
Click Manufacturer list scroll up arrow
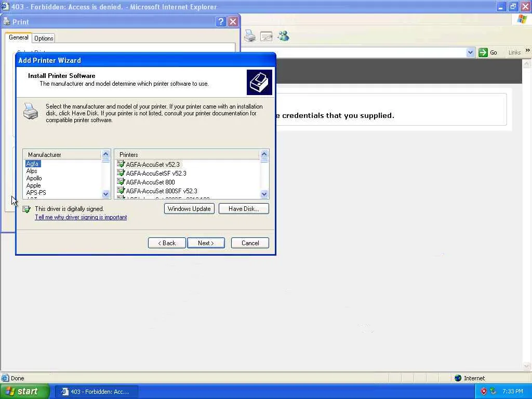(x=105, y=154)
